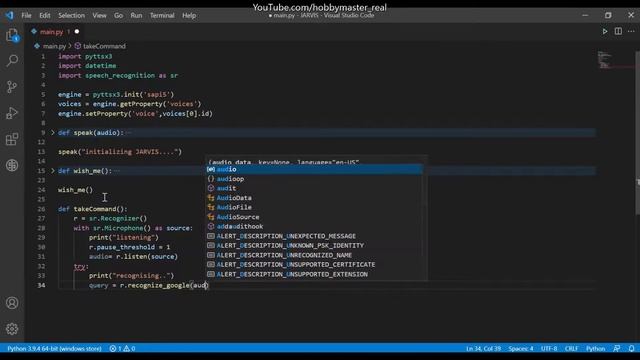640x360 pixels.
Task: Choose the 'AudioSource' autocomplete suggestion
Action: 314,217
